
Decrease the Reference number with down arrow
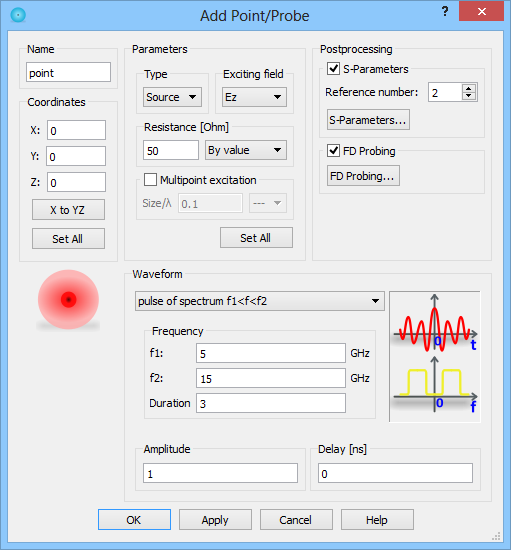469,96
